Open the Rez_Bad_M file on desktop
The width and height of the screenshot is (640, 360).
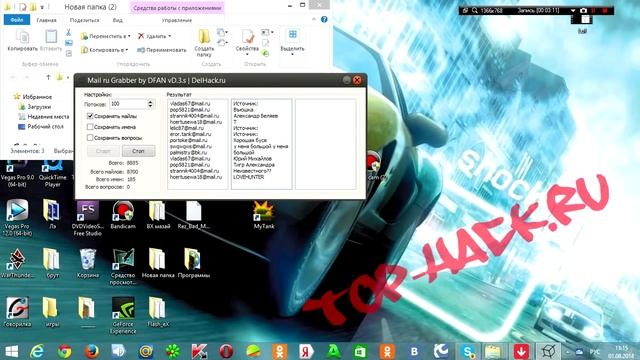point(193,215)
